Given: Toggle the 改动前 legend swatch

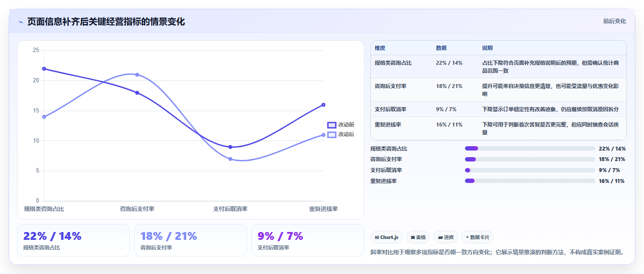Looking at the screenshot, I should [x=332, y=125].
